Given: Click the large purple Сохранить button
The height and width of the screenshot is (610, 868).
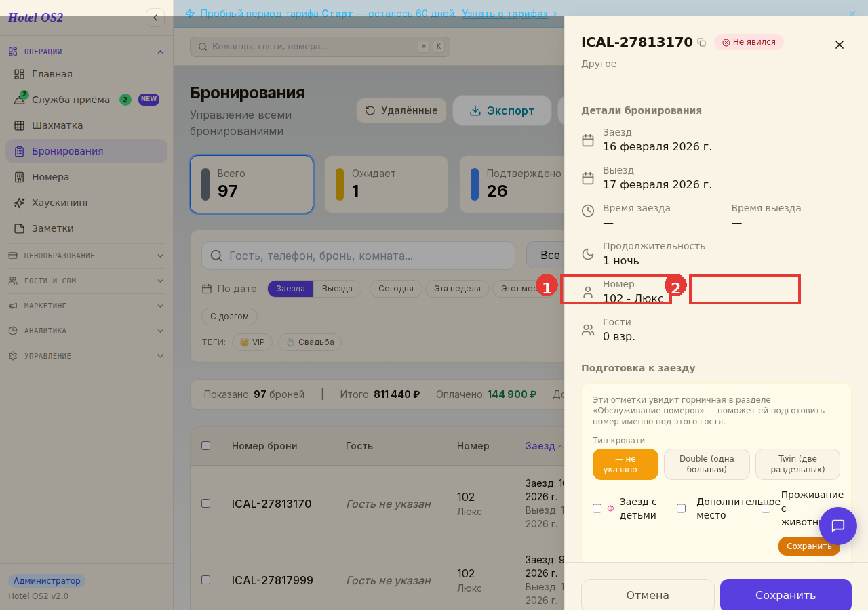Looking at the screenshot, I should 786,595.
